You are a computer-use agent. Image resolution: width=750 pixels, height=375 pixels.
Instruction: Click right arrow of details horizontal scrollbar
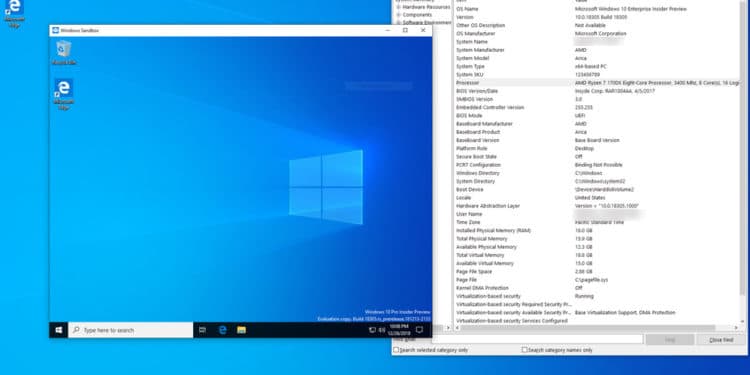pyautogui.click(x=736, y=328)
